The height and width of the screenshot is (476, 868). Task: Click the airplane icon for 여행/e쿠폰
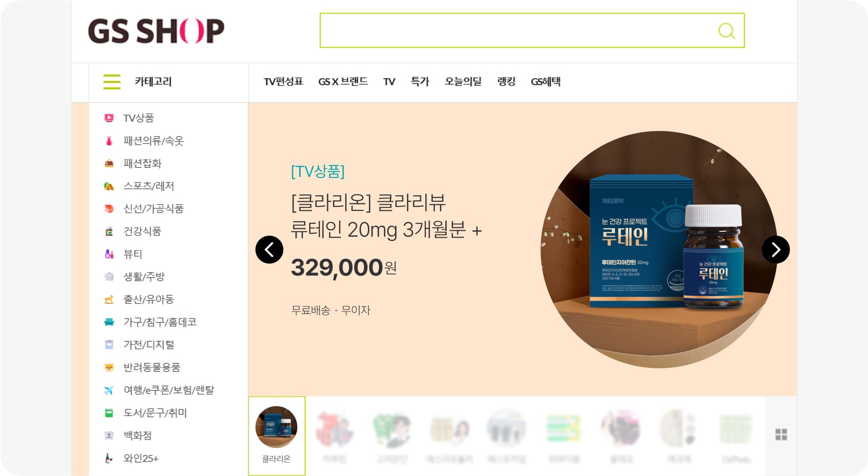tap(109, 390)
